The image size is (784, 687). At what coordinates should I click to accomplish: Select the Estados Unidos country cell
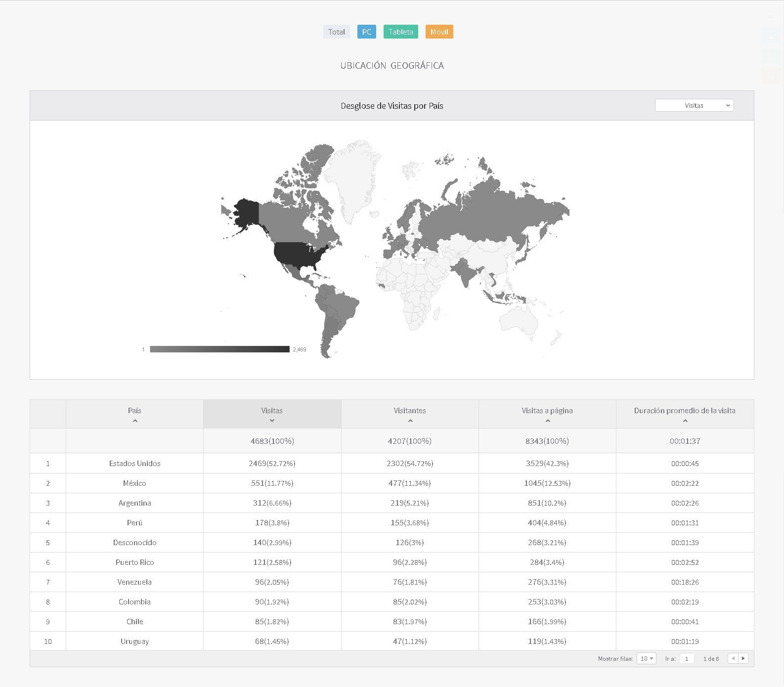tap(134, 463)
